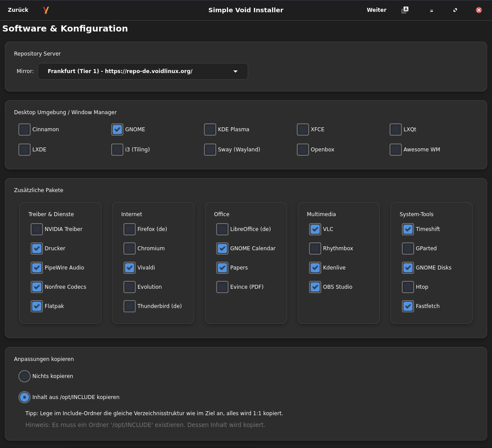Viewport: 492px width, 448px height.
Task: Enable the GParted checkbox
Action: pyautogui.click(x=408, y=248)
